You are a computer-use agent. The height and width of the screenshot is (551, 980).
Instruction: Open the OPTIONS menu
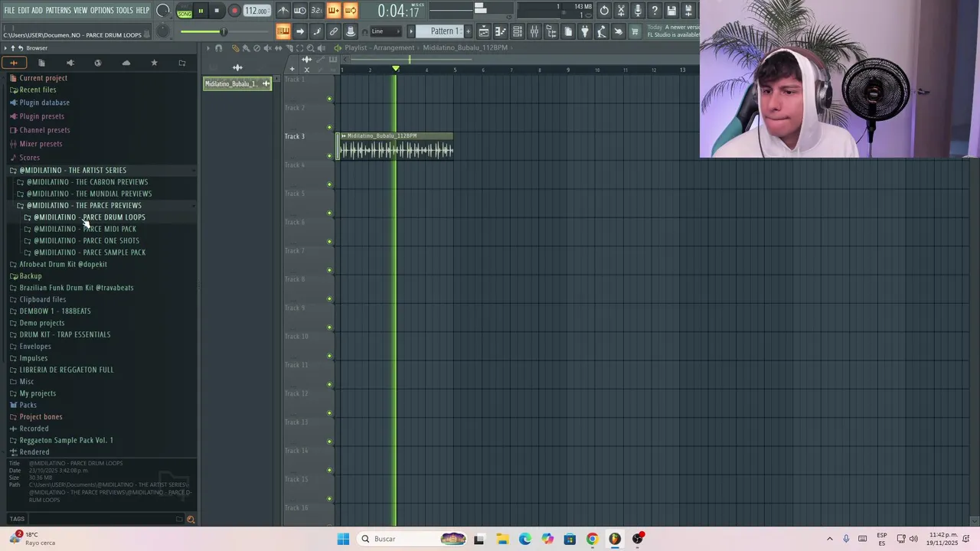102,10
